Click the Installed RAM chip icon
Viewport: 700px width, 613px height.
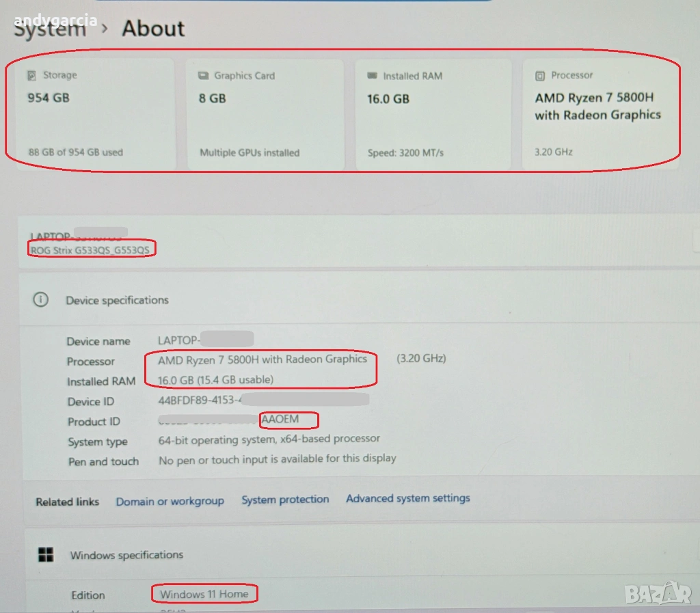372,76
